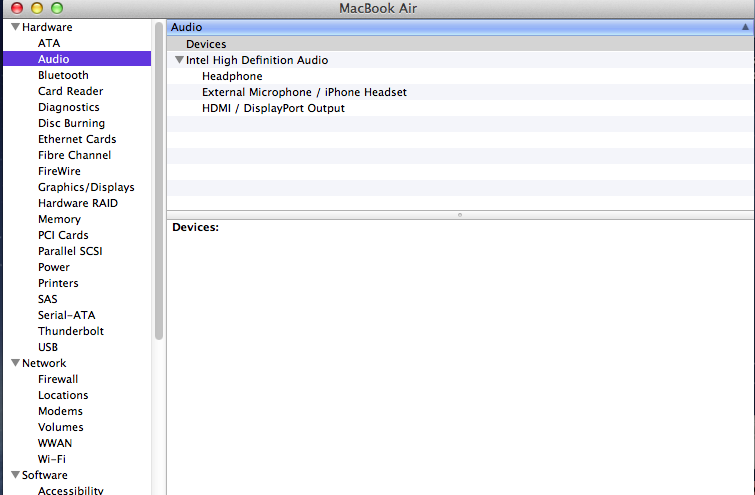Image resolution: width=755 pixels, height=495 pixels.
Task: Select the Devices row in list
Action: [460, 44]
